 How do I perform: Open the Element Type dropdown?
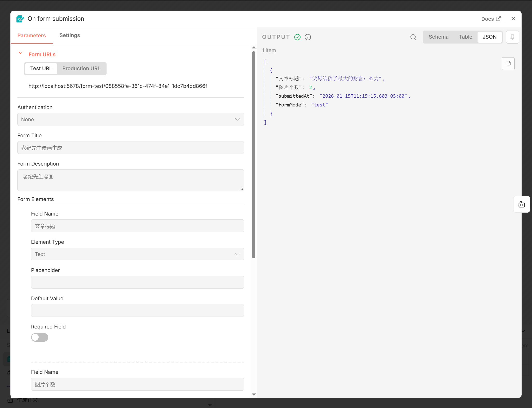(x=137, y=254)
